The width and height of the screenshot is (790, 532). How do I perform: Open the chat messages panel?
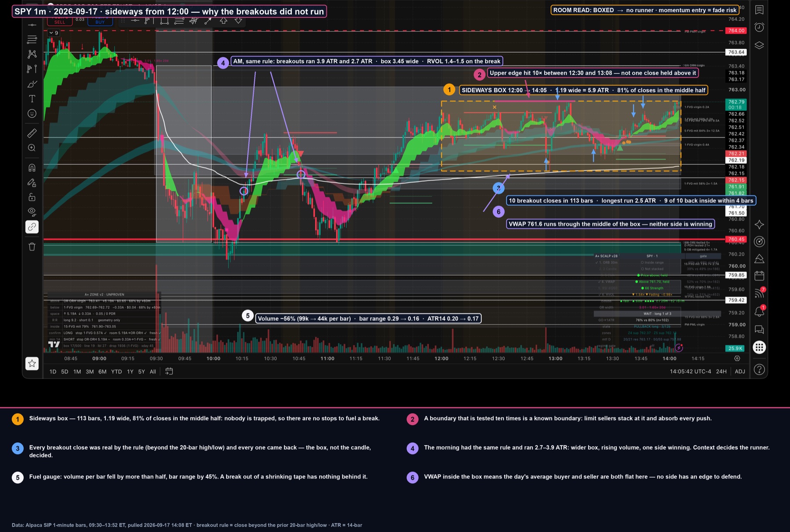pos(759,330)
